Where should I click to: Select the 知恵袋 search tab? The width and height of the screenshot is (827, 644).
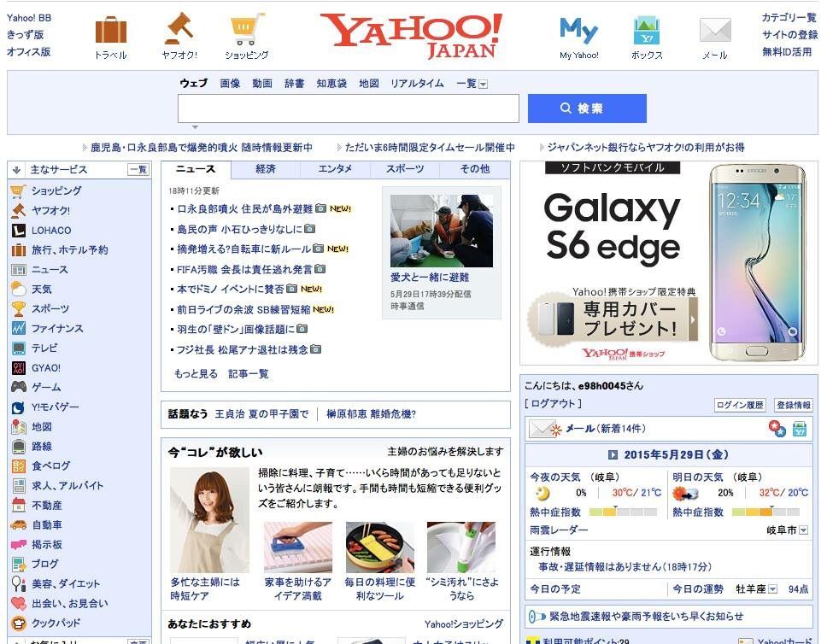click(331, 84)
